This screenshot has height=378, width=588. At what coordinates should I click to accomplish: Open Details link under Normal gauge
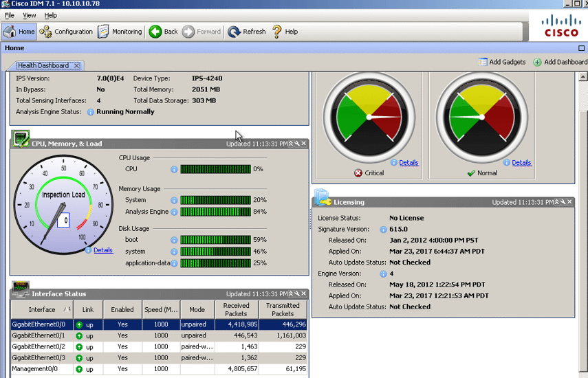pos(521,163)
